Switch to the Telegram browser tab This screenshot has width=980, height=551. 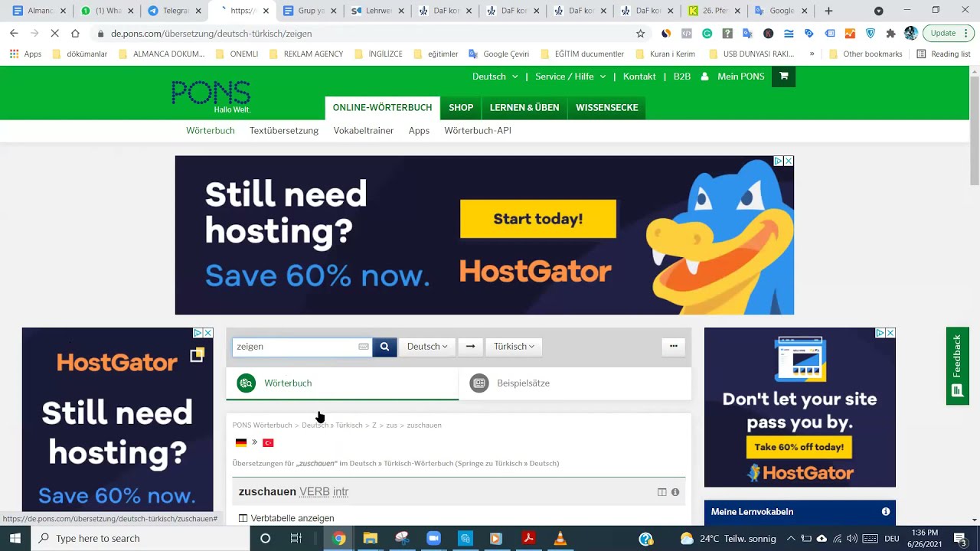[174, 11]
